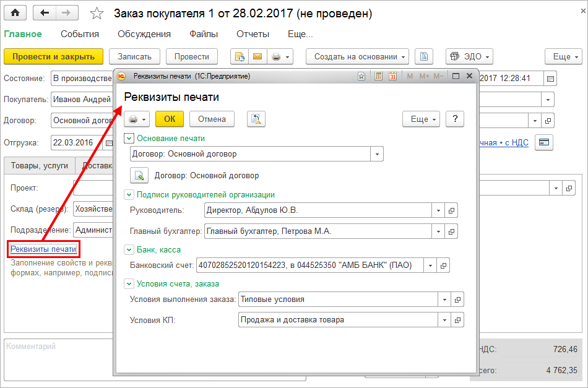Open Условия выполнения заказа record icon
Viewport: 588px width, 388px height.
[457, 300]
